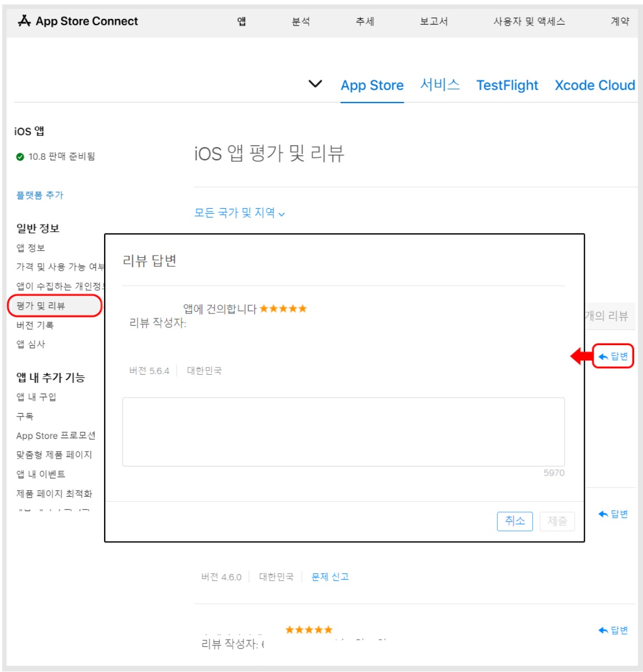The height and width of the screenshot is (672, 643).
Task: Open 앱 내 이벤트 sidebar item
Action: (41, 474)
